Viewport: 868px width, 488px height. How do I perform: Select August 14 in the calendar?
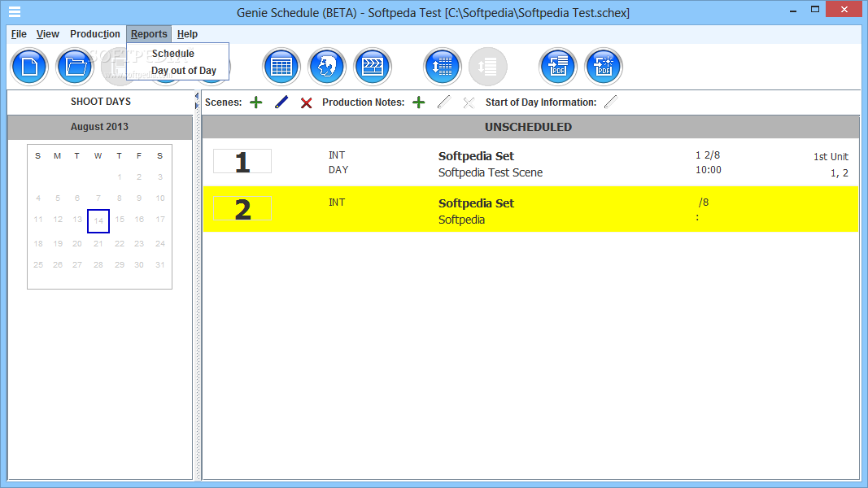98,220
